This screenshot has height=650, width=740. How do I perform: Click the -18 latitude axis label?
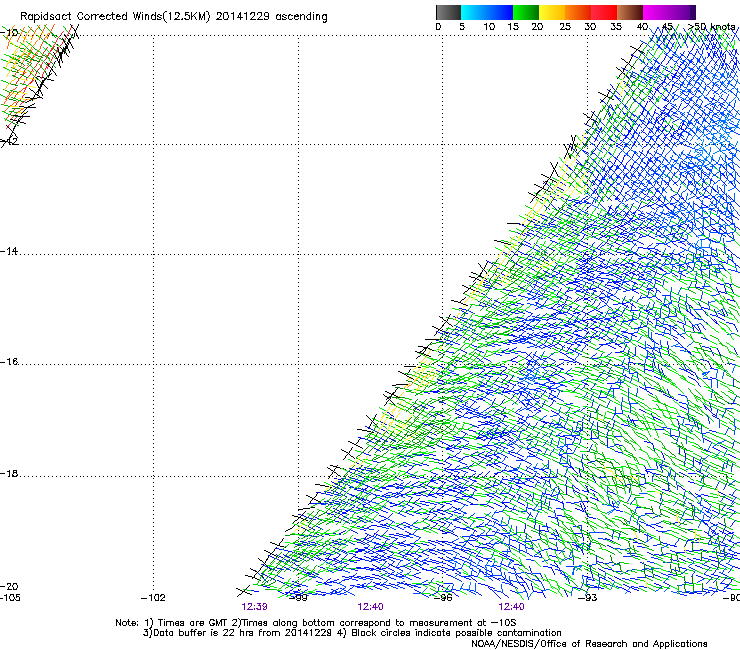click(9, 473)
